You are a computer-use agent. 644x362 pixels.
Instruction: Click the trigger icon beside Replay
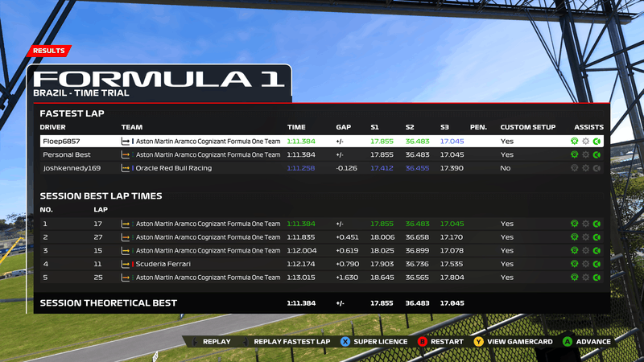pyautogui.click(x=196, y=341)
